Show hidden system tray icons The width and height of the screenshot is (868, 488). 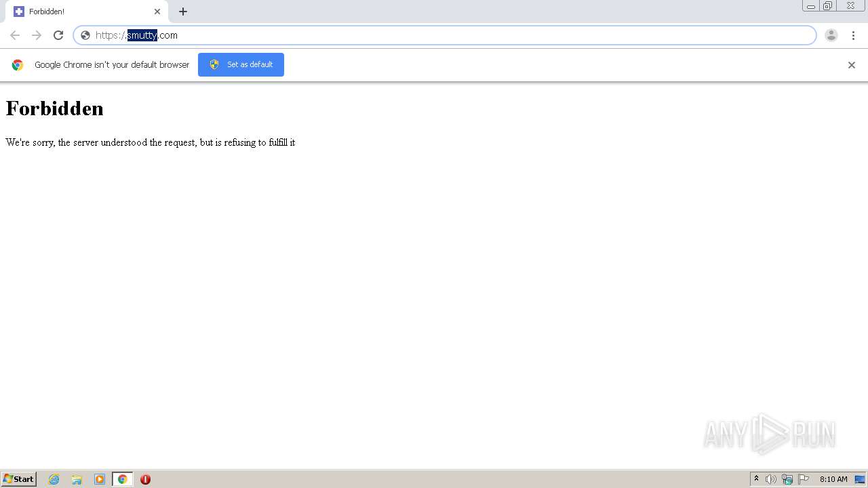pyautogui.click(x=757, y=479)
